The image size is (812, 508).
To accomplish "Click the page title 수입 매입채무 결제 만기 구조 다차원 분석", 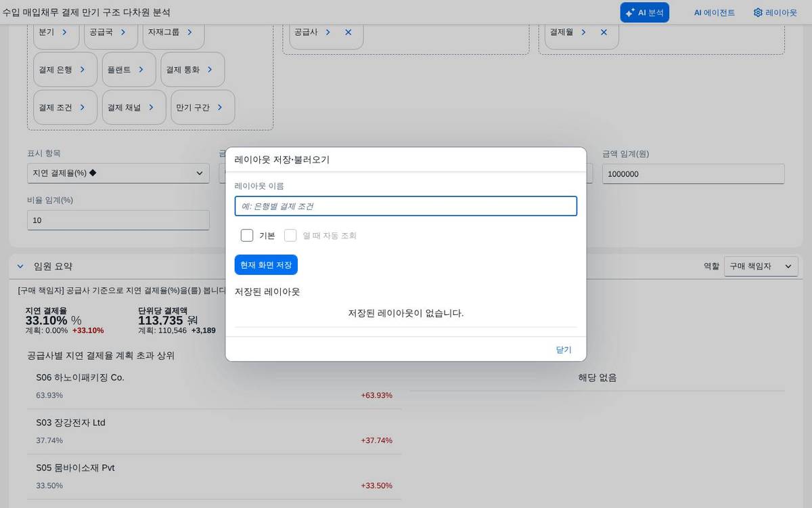I will (86, 12).
